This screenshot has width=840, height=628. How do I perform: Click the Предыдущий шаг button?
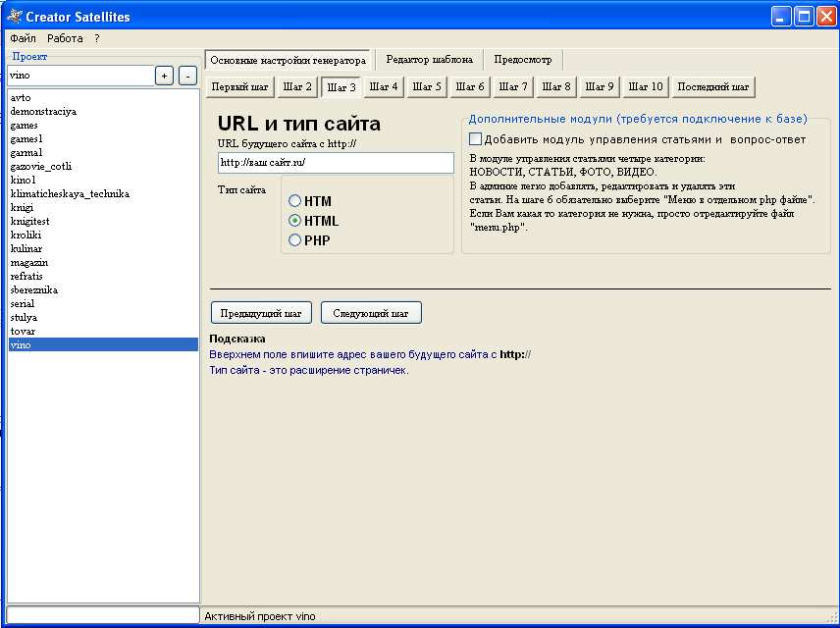261,313
